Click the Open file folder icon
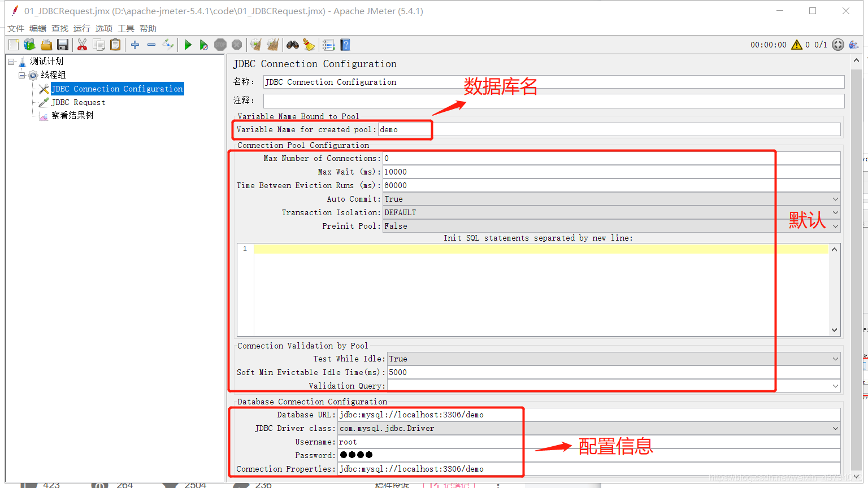The height and width of the screenshot is (488, 868). (x=46, y=45)
